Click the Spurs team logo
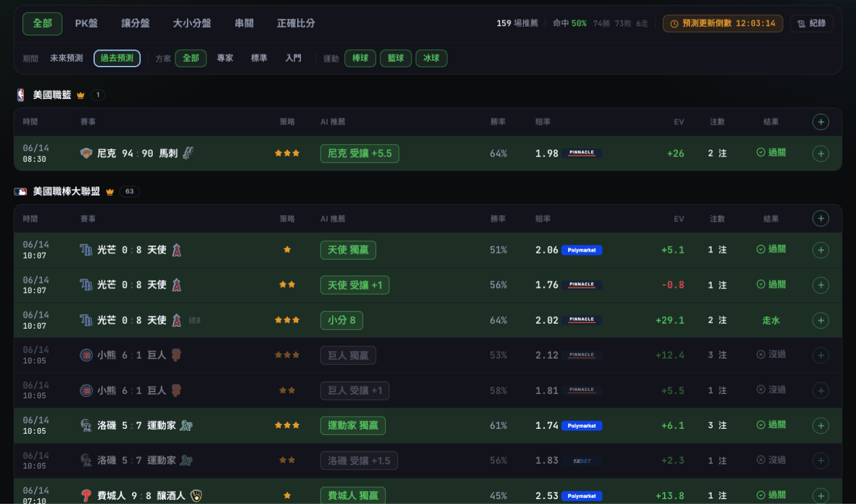This screenshot has width=856, height=504. 188,153
